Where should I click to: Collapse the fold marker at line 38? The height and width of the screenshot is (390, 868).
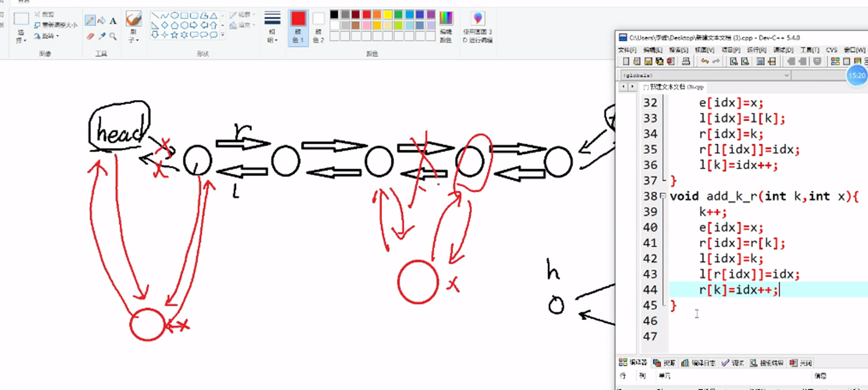click(x=662, y=196)
